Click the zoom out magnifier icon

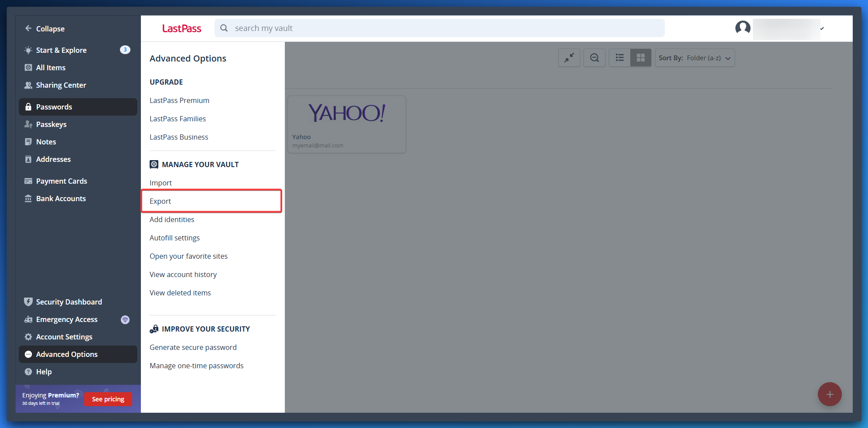pyautogui.click(x=594, y=58)
